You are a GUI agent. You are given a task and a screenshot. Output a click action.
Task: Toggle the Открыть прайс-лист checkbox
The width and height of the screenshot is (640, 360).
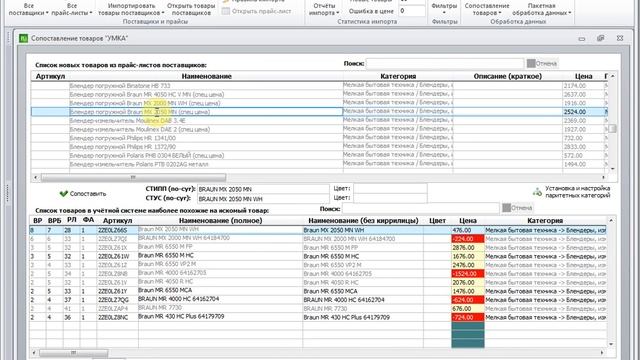(226, 11)
